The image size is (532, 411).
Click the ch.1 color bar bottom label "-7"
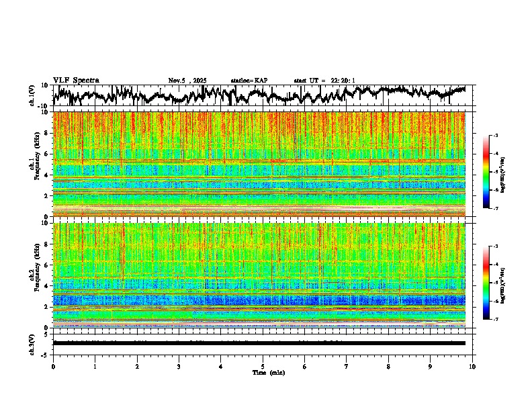click(x=495, y=208)
